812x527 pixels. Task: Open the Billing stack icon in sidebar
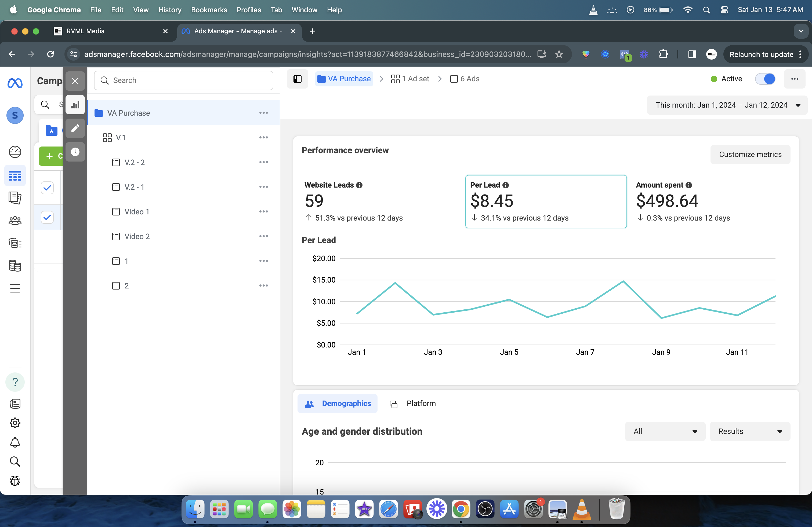[15, 266]
